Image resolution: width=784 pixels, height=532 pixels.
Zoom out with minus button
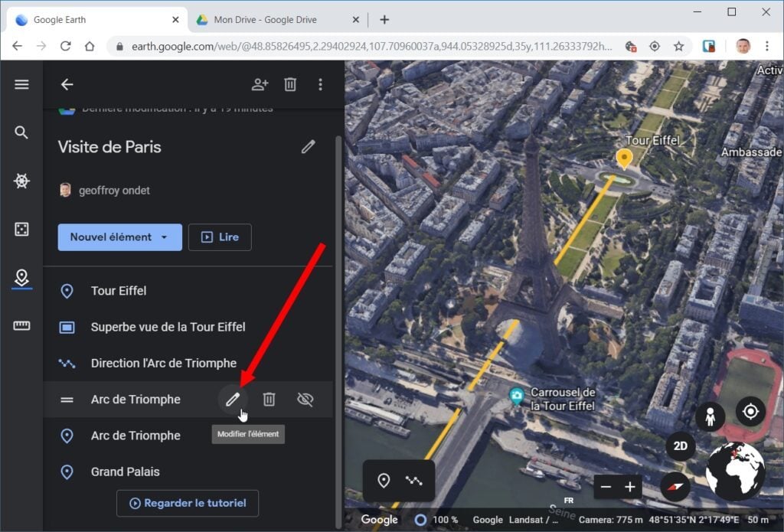pos(606,487)
